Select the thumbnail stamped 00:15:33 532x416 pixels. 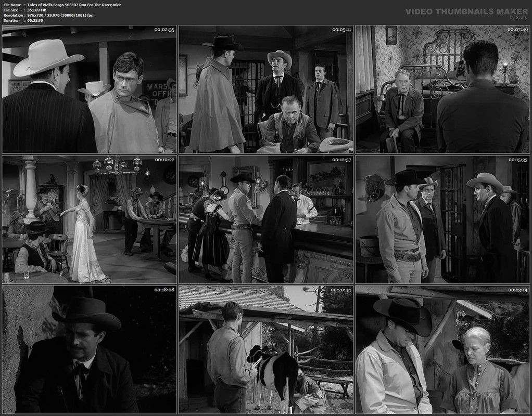point(442,219)
